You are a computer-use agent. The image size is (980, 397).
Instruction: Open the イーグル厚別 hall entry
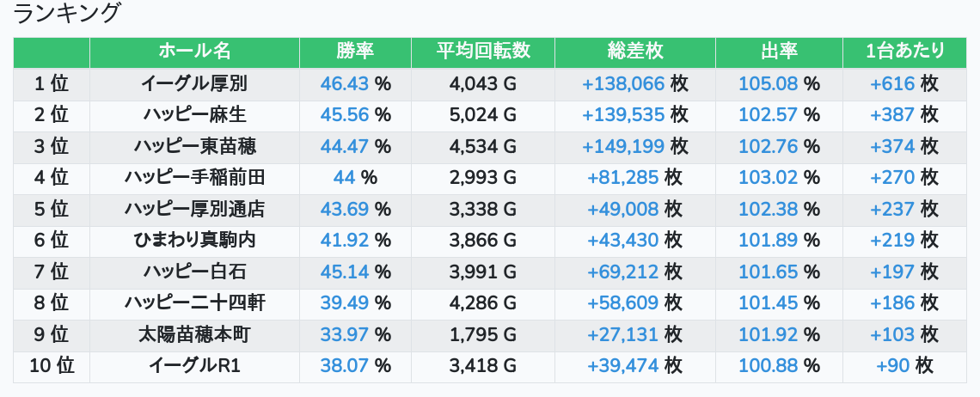click(x=194, y=83)
